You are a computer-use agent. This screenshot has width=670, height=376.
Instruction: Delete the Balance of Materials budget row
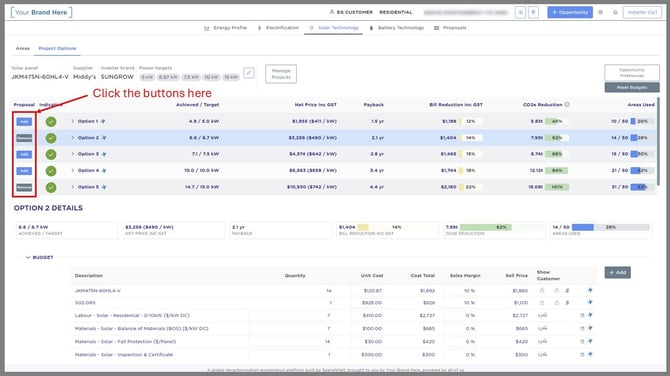click(582, 329)
